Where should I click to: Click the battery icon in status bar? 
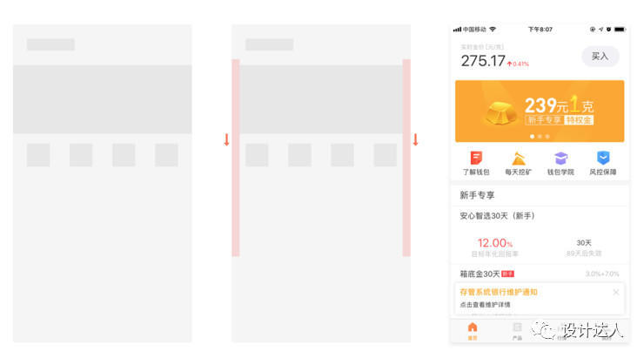[x=620, y=30]
